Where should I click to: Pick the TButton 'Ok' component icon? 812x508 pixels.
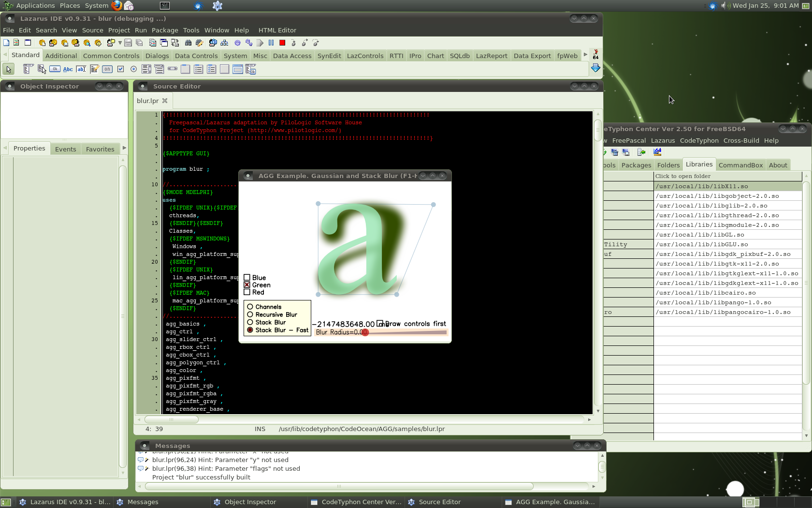click(x=55, y=69)
